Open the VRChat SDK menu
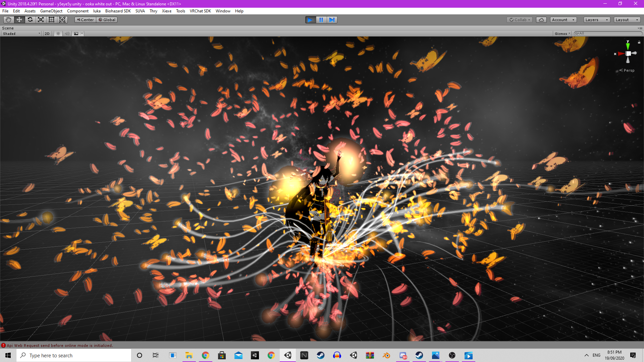This screenshot has width=644, height=362. pos(200,11)
